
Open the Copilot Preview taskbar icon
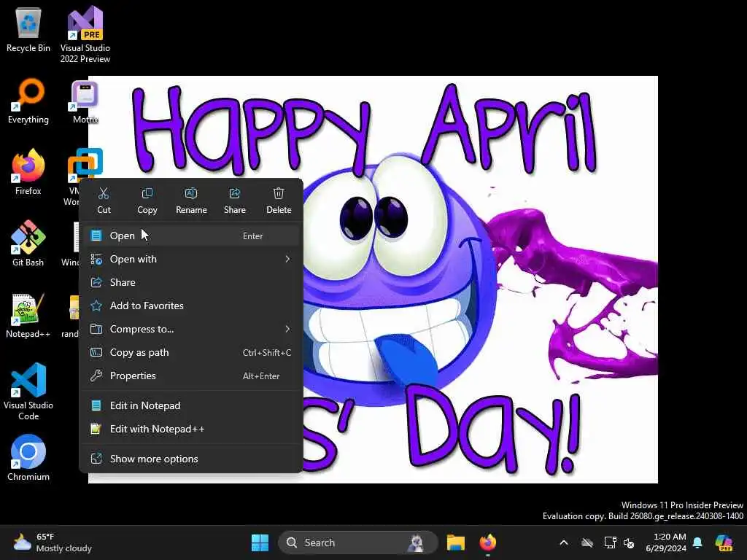724,542
